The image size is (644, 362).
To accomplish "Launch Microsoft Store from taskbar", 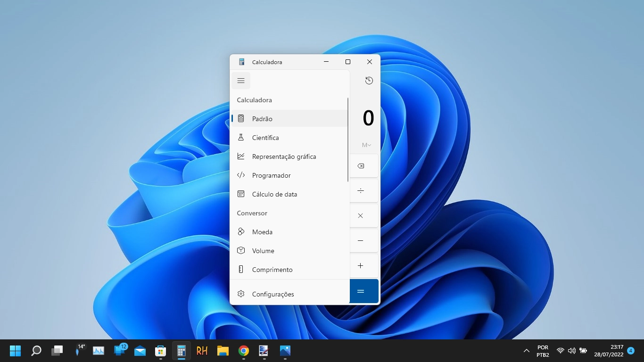I will [x=161, y=351].
